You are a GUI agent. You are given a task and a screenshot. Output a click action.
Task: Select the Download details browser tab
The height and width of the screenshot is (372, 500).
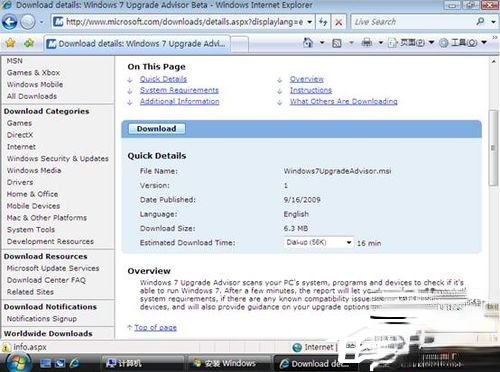pyautogui.click(x=137, y=44)
